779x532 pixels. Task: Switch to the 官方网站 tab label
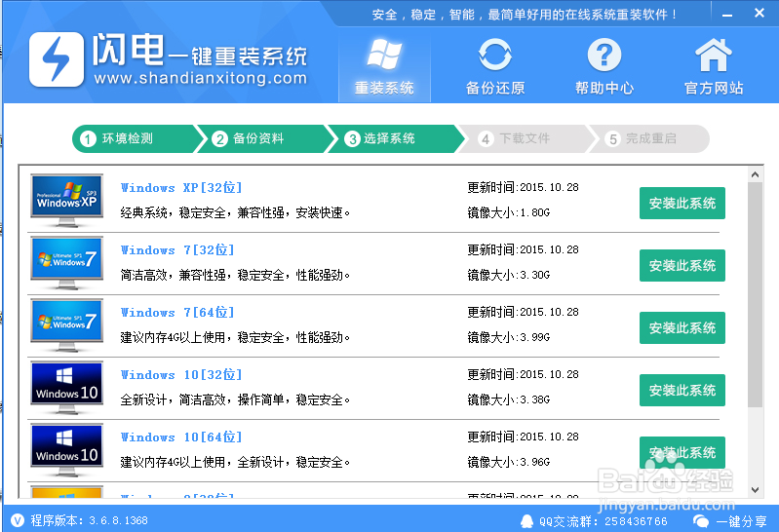pyautogui.click(x=714, y=88)
